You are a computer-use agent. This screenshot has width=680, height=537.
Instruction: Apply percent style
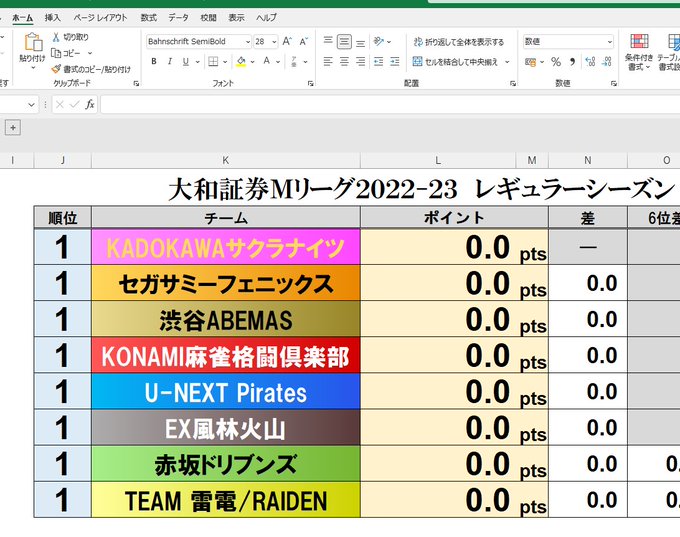[556, 62]
